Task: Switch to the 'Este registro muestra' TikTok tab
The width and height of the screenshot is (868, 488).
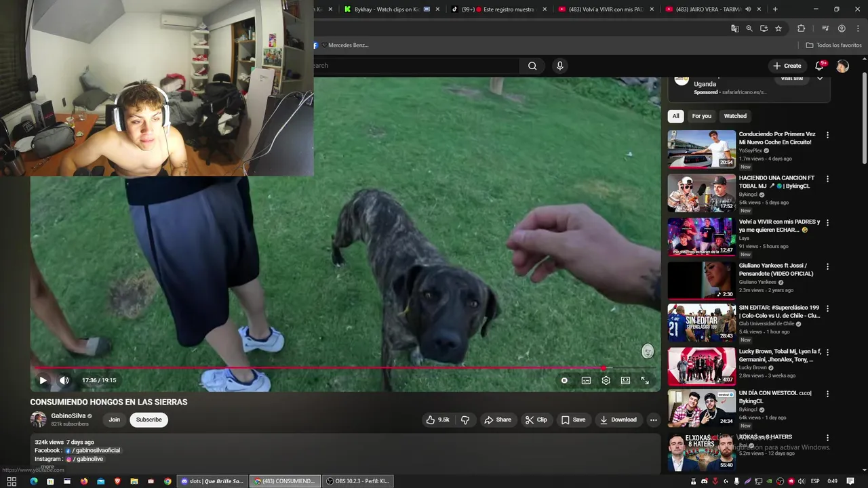Action: click(x=498, y=9)
